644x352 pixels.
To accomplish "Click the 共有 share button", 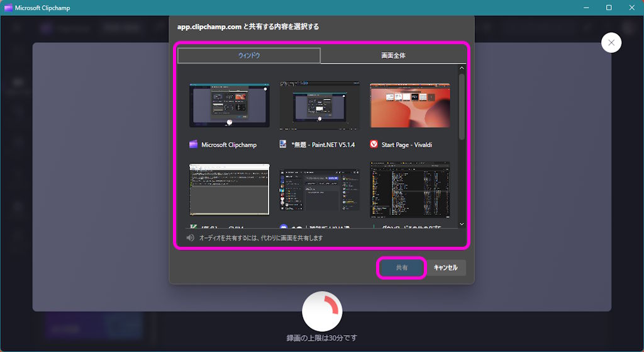I will pos(401,268).
